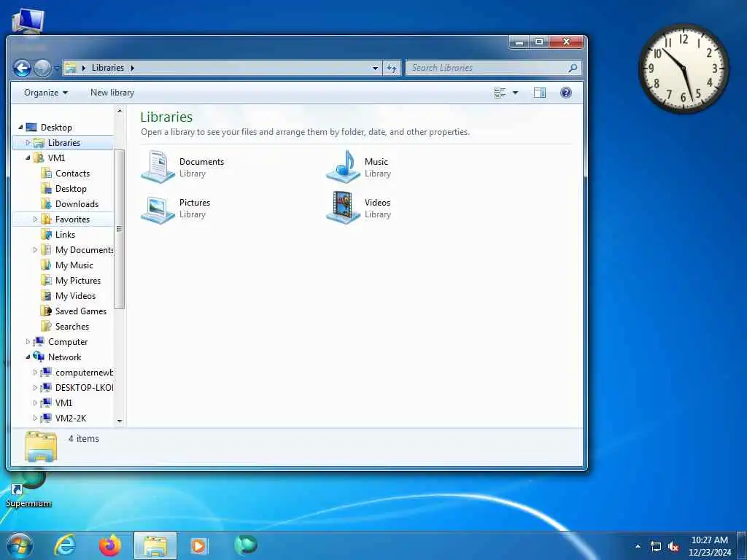Click the Windows Explorer taskbar button
The width and height of the screenshot is (747, 560).
coord(155,545)
